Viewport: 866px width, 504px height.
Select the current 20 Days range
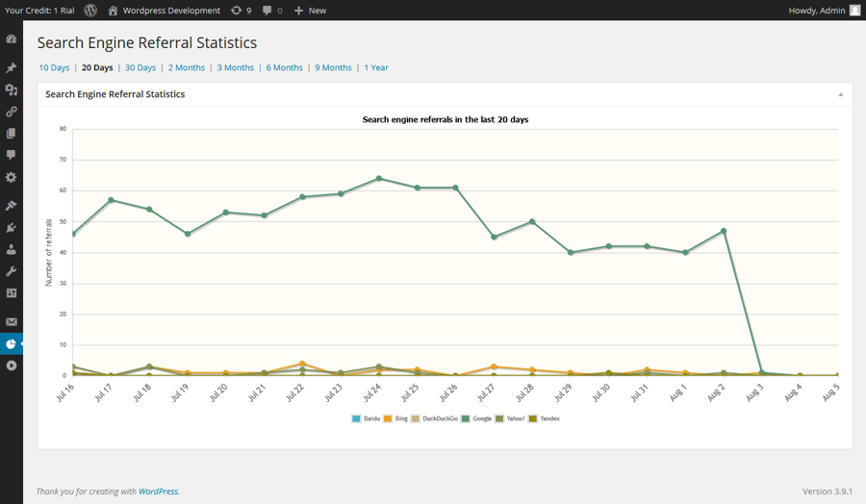(97, 67)
